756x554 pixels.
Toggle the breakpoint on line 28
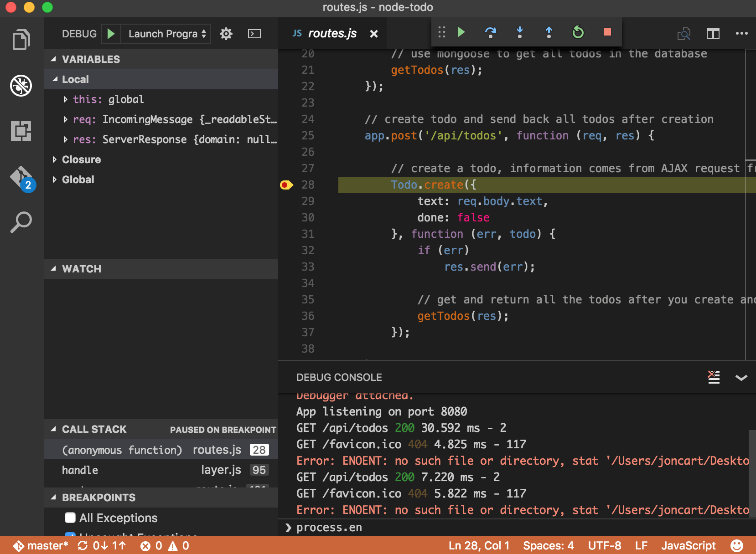(x=287, y=185)
